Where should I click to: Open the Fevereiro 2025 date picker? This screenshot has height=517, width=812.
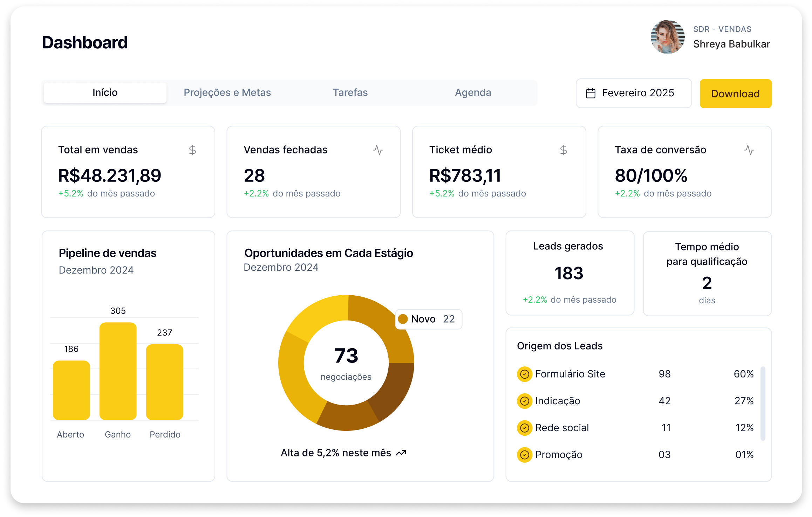633,93
